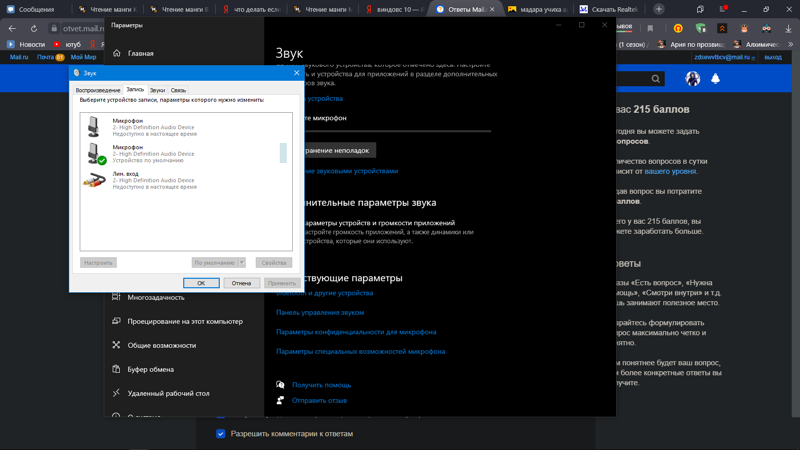The height and width of the screenshot is (450, 800).
Task: Expand the bookmarks bar overflow chevron
Action: (790, 44)
